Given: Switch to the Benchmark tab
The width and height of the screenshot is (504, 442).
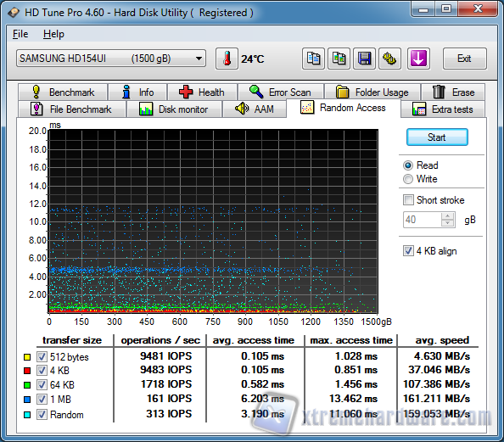Looking at the screenshot, I should [x=63, y=92].
